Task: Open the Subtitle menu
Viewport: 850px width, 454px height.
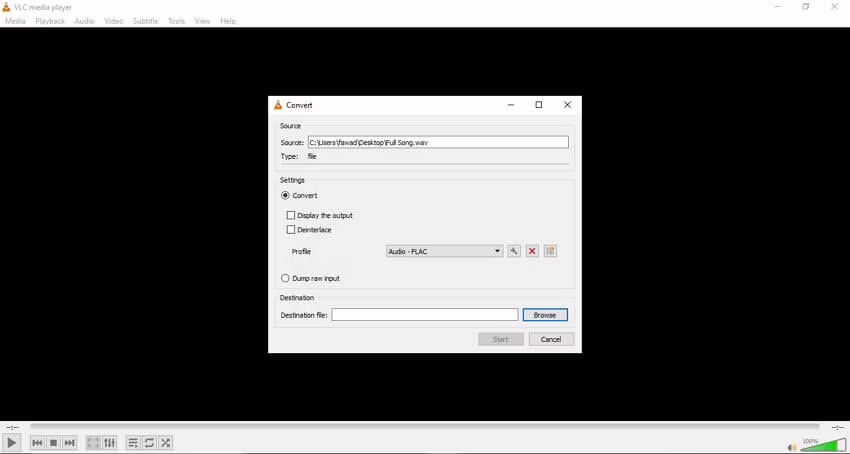Action: click(145, 21)
